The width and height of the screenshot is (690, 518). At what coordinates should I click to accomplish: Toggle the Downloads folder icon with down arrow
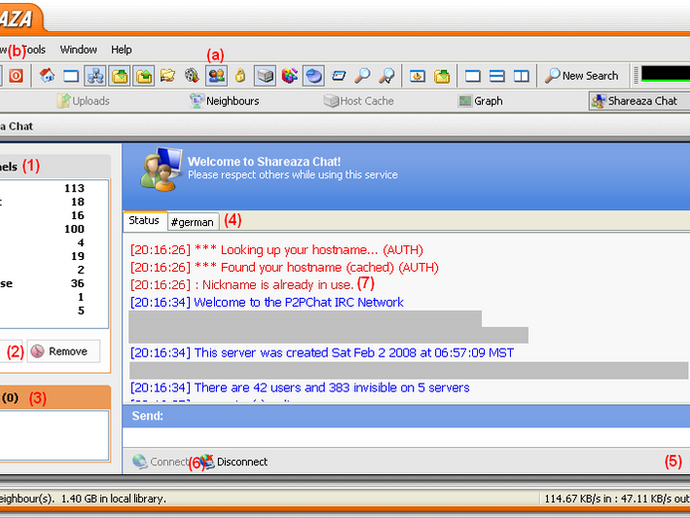click(120, 76)
